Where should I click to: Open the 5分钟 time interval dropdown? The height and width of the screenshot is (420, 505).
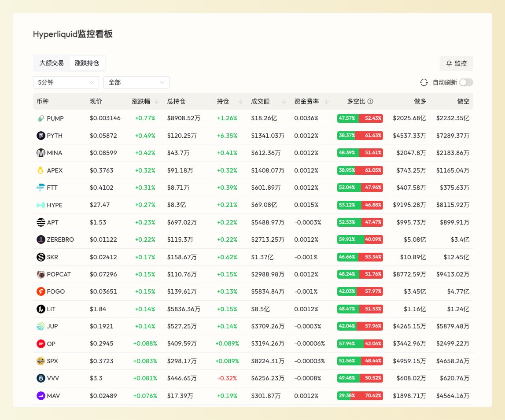[66, 82]
